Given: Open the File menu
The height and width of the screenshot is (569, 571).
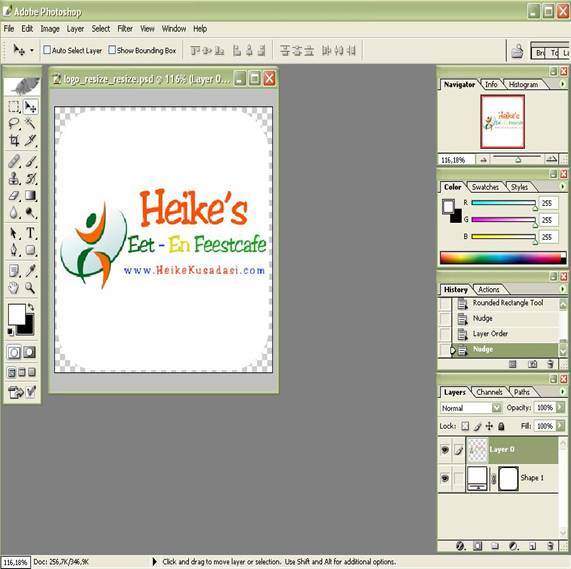Looking at the screenshot, I should [x=9, y=29].
